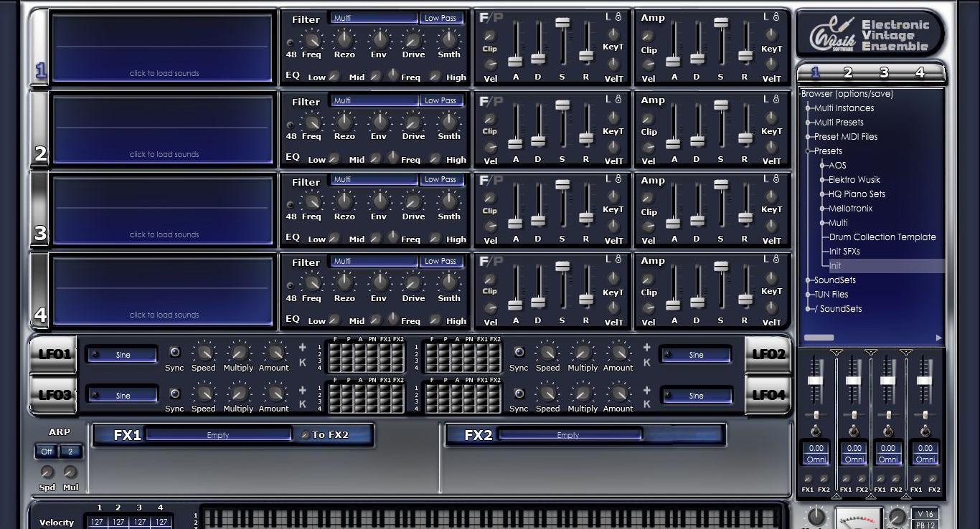Click the LFO4 Amount knob
The height and width of the screenshot is (529, 980).
pyautogui.click(x=618, y=393)
